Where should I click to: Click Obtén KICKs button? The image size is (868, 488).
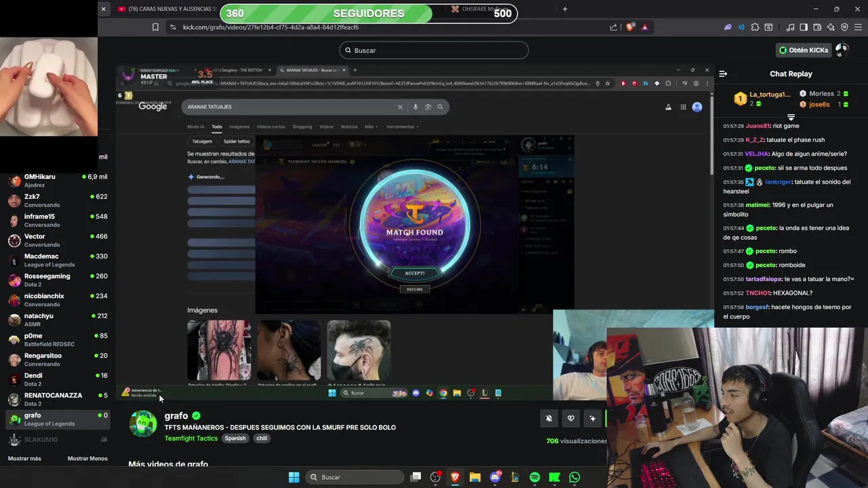pos(803,50)
